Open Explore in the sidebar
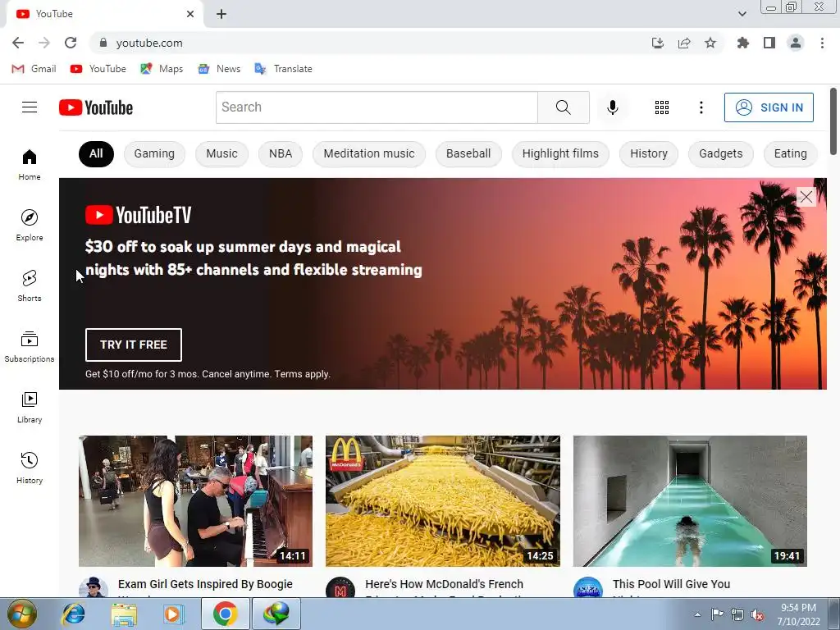Screen dimensions: 840x630 [x=30, y=225]
